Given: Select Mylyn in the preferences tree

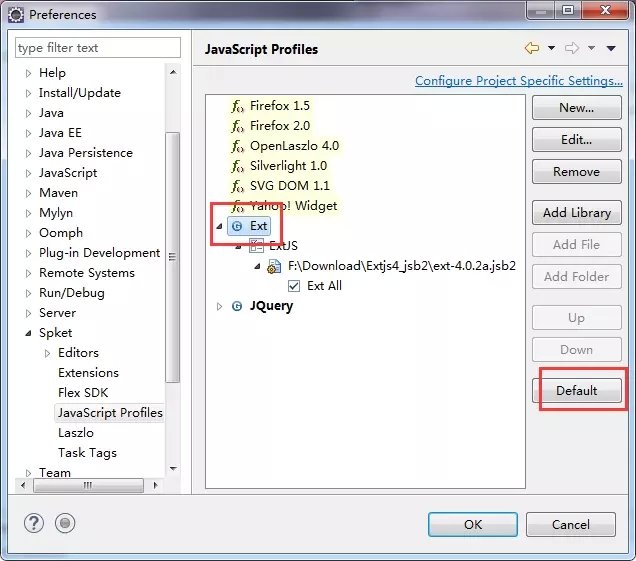Looking at the screenshot, I should tap(56, 213).
